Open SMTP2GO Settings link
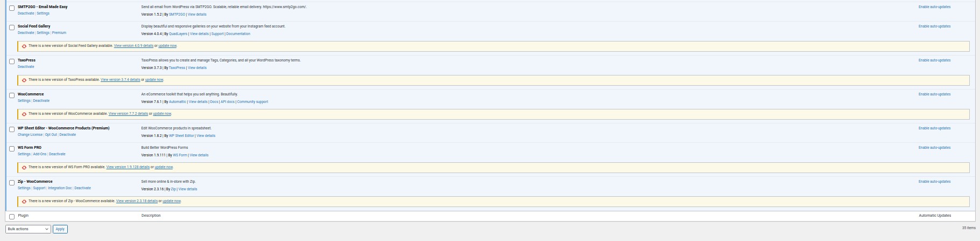This screenshot has height=241, width=980. [43, 13]
